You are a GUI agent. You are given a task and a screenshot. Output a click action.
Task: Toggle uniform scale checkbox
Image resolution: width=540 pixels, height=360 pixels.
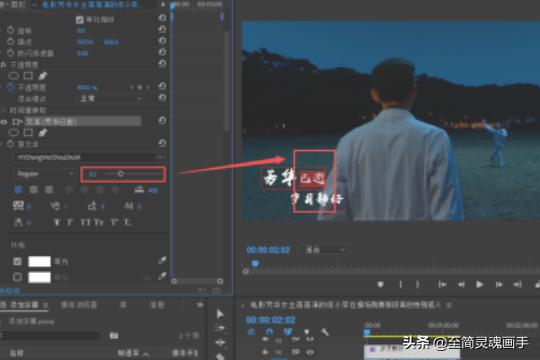(80, 19)
